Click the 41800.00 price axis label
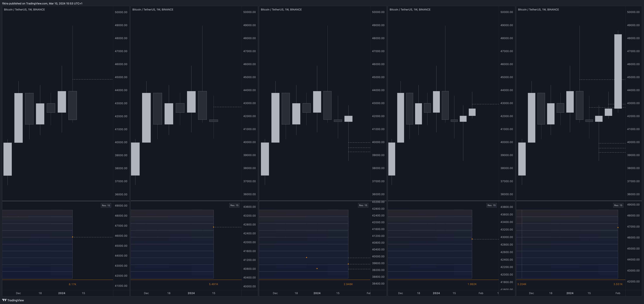 (507, 282)
